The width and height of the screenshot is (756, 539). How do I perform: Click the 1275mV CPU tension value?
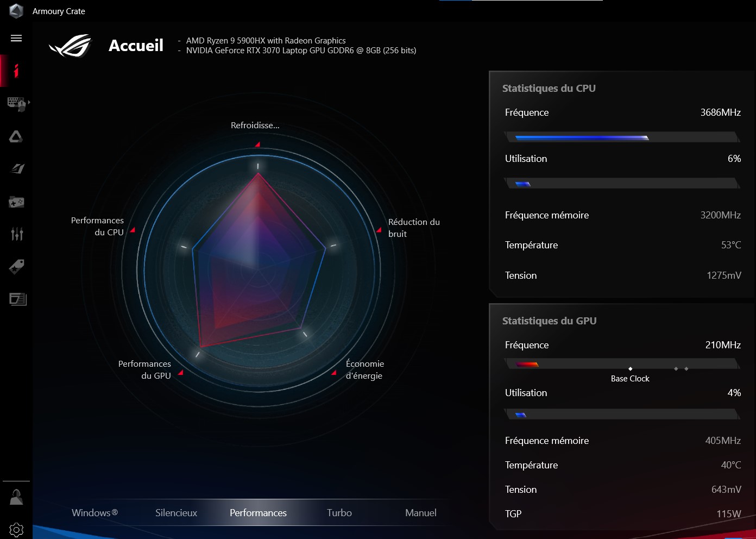pyautogui.click(x=723, y=275)
